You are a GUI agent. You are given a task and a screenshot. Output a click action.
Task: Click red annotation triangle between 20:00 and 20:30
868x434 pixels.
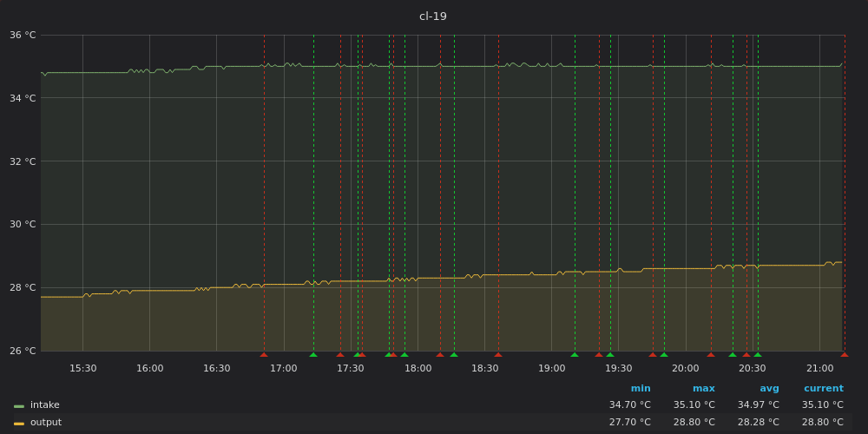click(711, 354)
